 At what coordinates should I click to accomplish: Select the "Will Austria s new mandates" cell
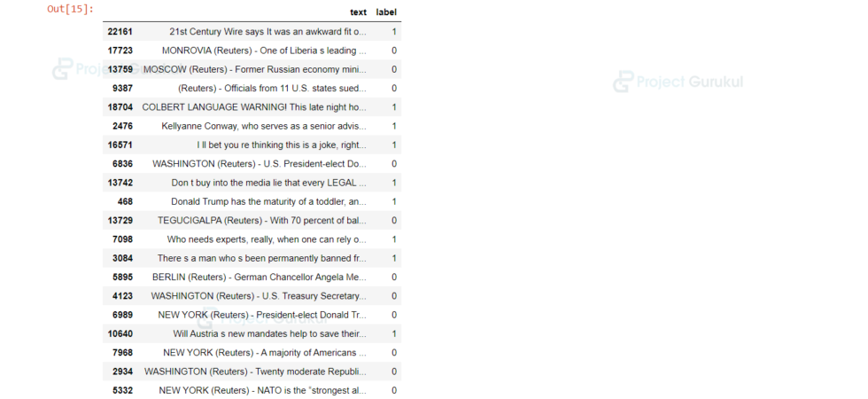click(269, 333)
